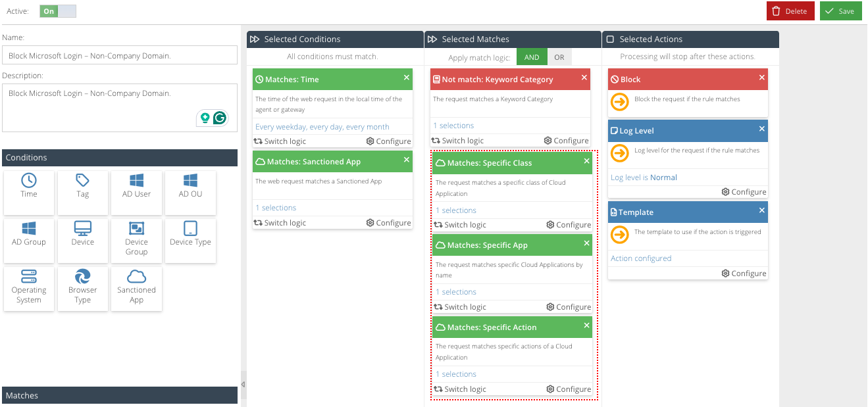The height and width of the screenshot is (407, 868).
Task: Collapse the left panel with the arrow handle
Action: [243, 384]
